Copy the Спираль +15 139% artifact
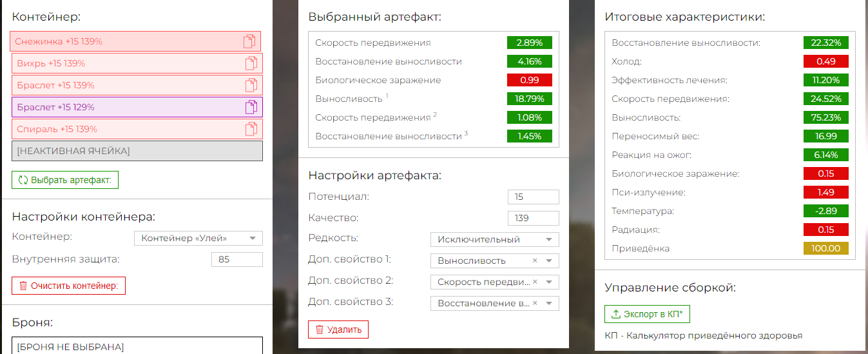 (251, 129)
